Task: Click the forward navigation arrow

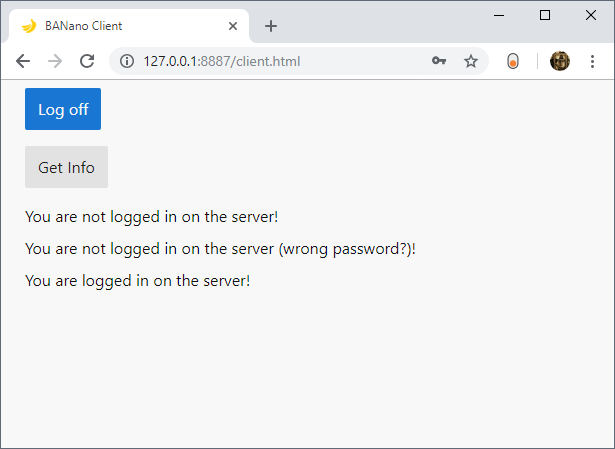Action: coord(55,61)
